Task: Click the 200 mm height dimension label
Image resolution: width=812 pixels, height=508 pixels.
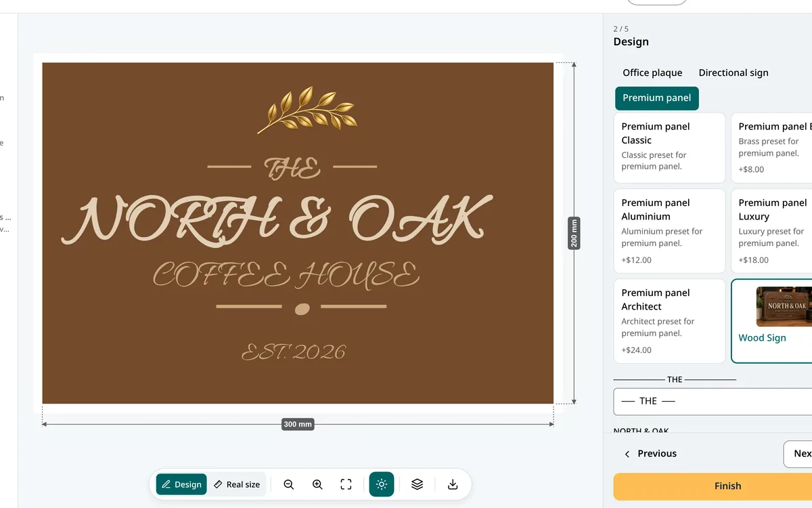Action: [574, 233]
